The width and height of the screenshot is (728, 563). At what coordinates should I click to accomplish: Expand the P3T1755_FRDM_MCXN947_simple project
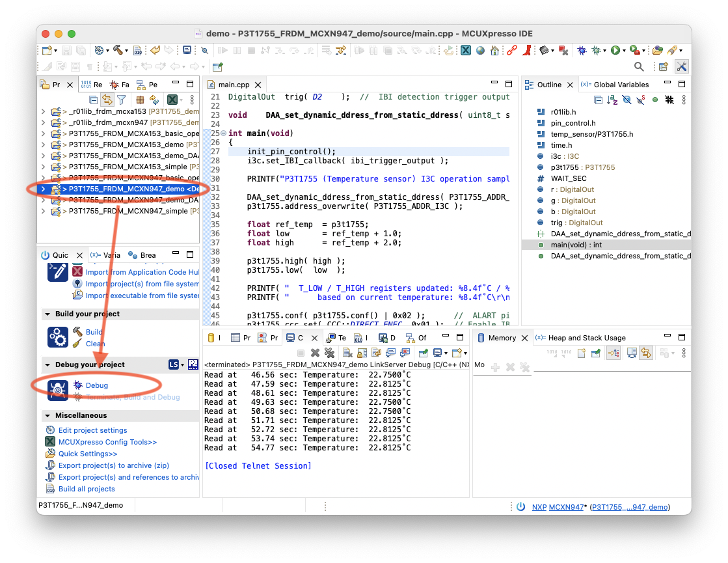44,211
